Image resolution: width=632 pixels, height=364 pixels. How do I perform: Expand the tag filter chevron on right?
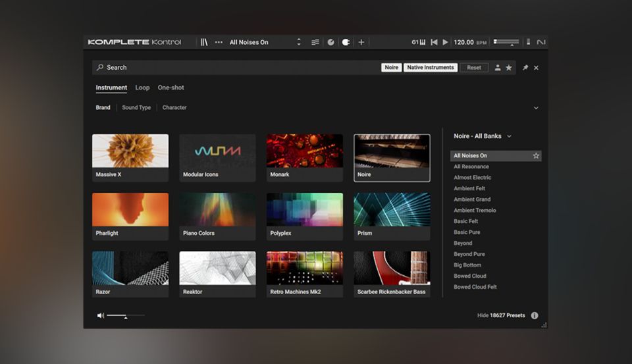[536, 108]
